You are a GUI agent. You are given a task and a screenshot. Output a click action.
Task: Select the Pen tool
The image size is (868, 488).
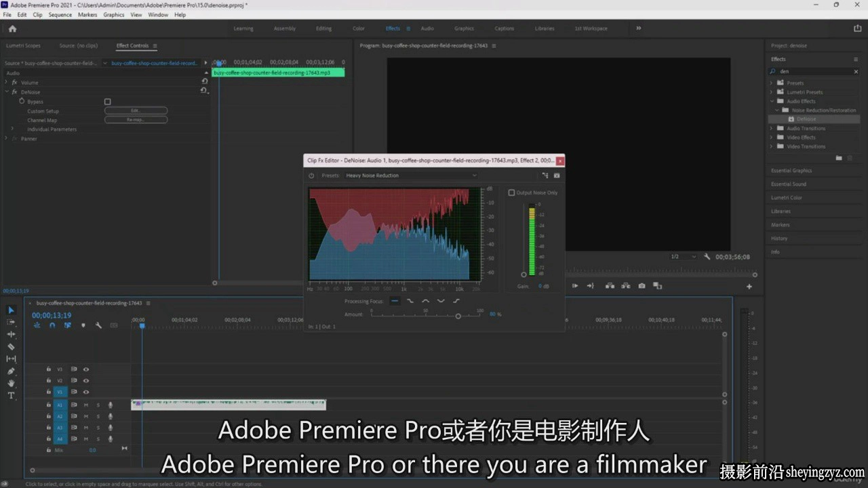tap(11, 371)
